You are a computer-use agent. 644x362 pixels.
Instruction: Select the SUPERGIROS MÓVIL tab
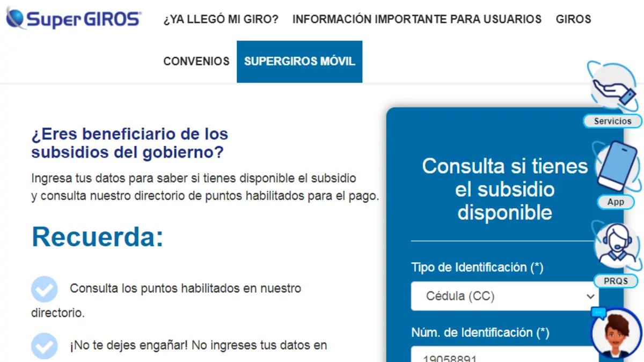pos(299,61)
